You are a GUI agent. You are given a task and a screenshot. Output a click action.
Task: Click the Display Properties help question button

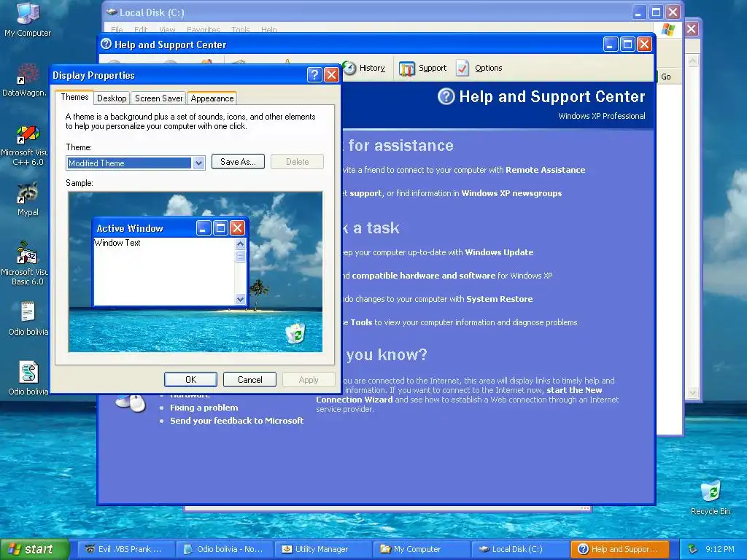314,75
